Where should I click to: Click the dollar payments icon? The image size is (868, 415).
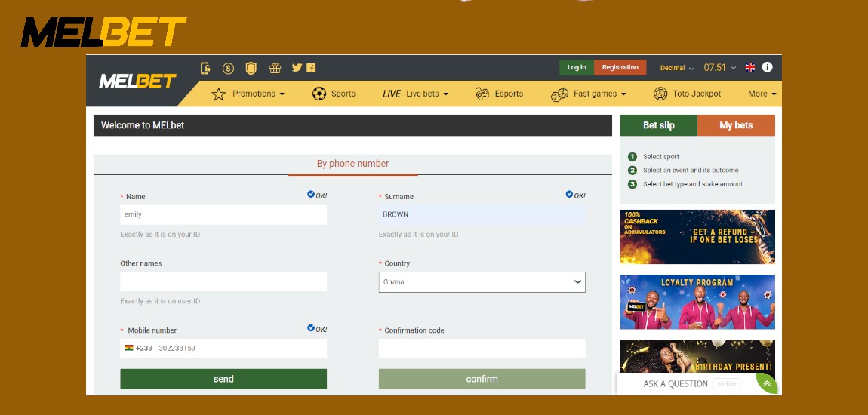click(x=228, y=68)
